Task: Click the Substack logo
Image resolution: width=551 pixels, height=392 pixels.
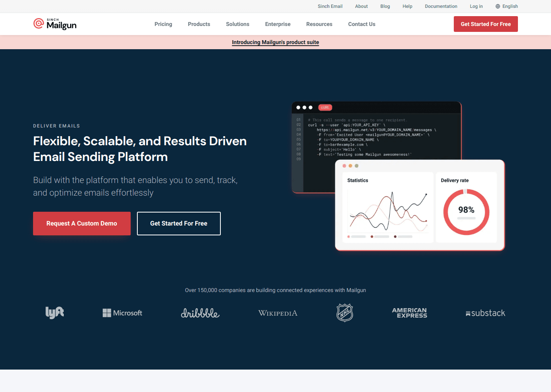Action: click(485, 313)
